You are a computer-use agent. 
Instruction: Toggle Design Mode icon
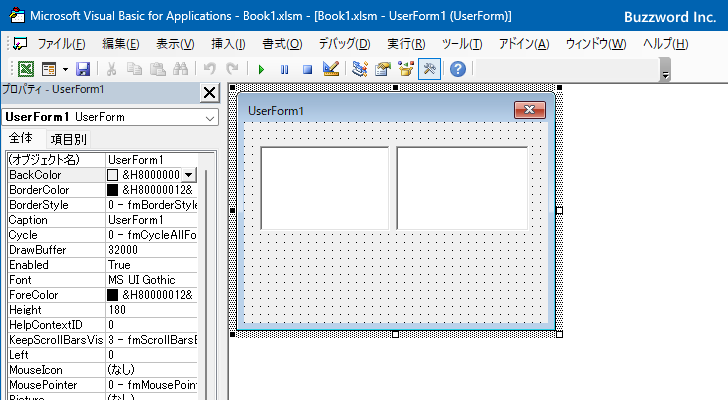[x=331, y=69]
